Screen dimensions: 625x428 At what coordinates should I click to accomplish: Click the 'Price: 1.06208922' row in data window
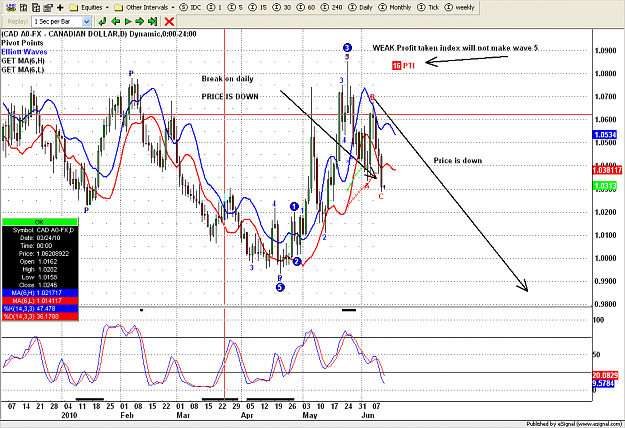40,253
